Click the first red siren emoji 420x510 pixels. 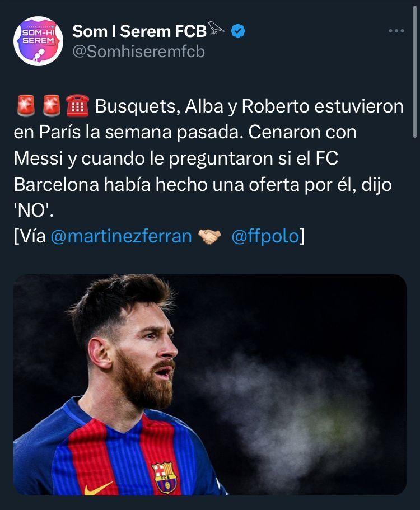click(x=25, y=106)
